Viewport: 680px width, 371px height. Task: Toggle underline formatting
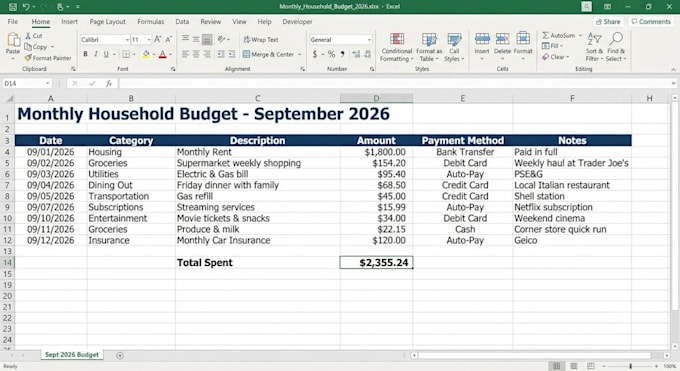[106, 54]
